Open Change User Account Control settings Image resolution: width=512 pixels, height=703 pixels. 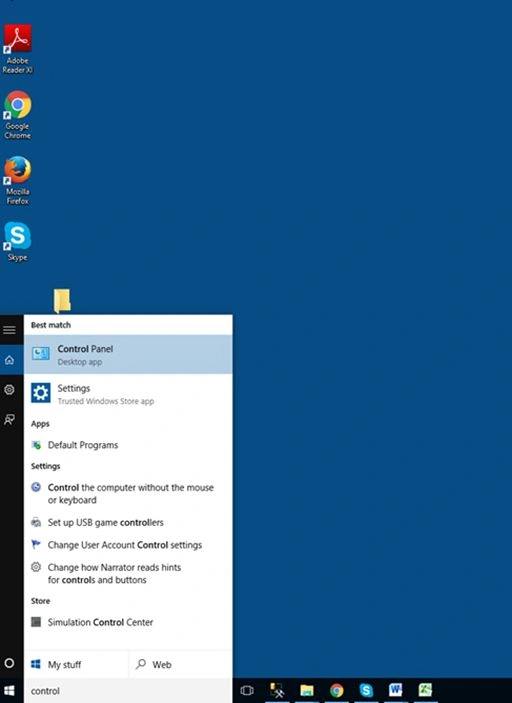[x=128, y=545]
